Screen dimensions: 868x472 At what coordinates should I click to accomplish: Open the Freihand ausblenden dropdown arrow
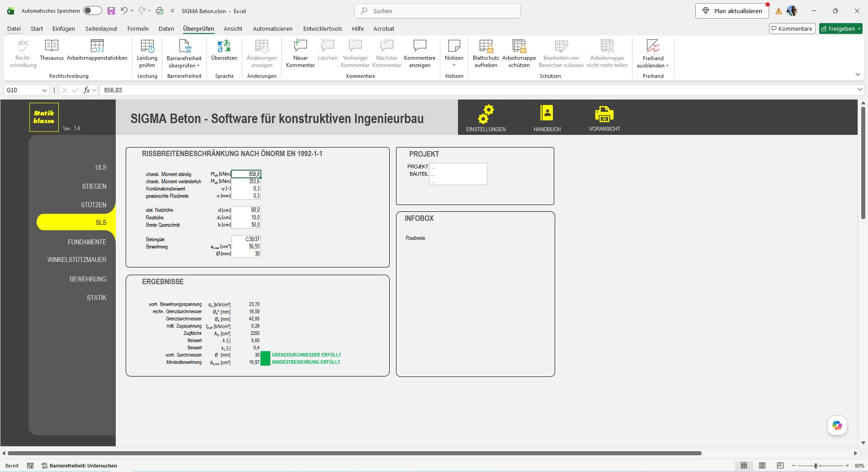[x=667, y=66]
